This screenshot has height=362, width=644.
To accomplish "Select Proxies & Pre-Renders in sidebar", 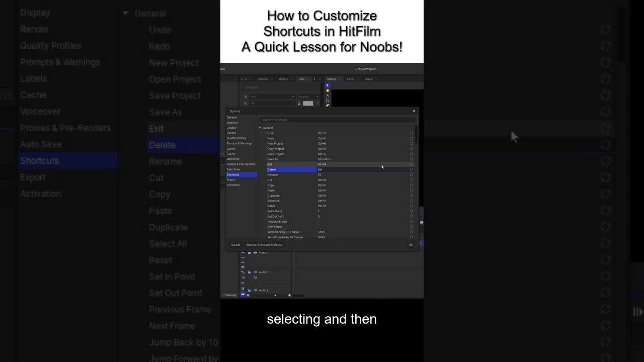I will click(x=242, y=164).
